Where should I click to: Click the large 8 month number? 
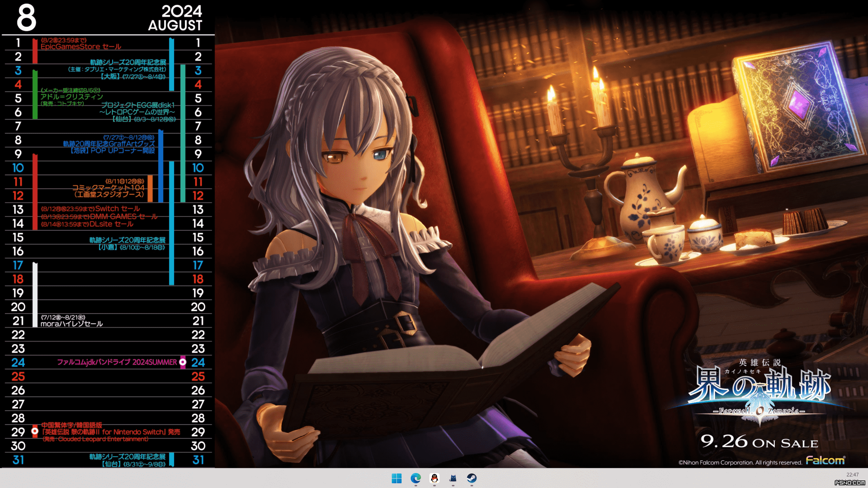click(x=26, y=18)
